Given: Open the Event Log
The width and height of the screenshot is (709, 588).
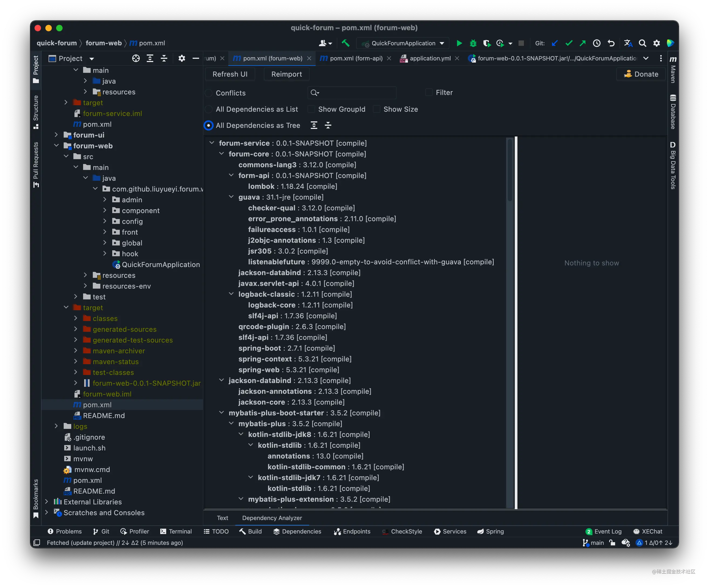Looking at the screenshot, I should tap(604, 531).
